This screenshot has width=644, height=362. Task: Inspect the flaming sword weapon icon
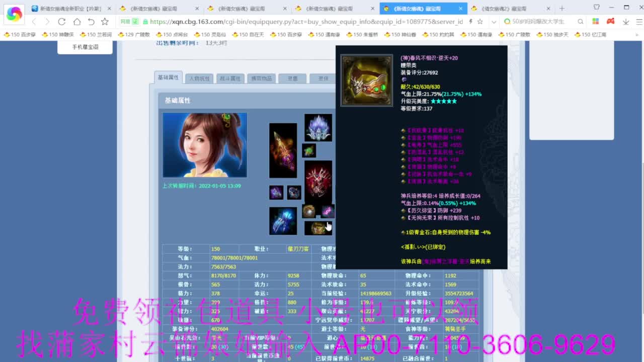point(283,150)
